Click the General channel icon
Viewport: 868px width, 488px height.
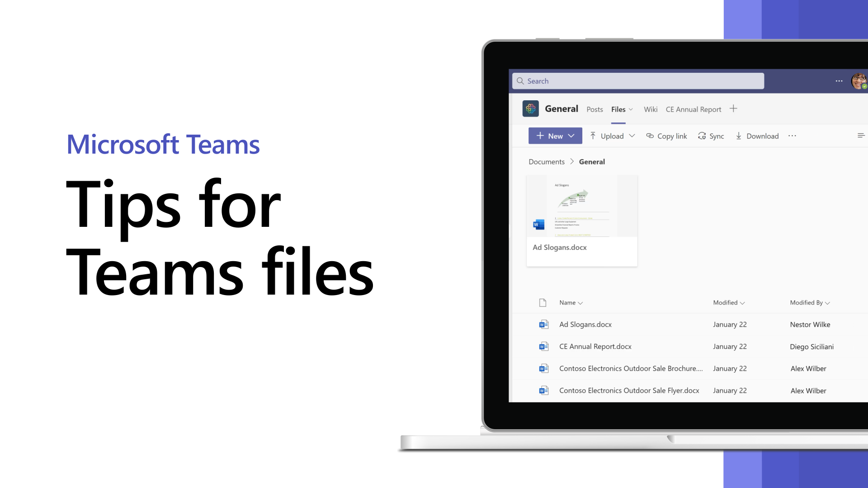pos(531,108)
